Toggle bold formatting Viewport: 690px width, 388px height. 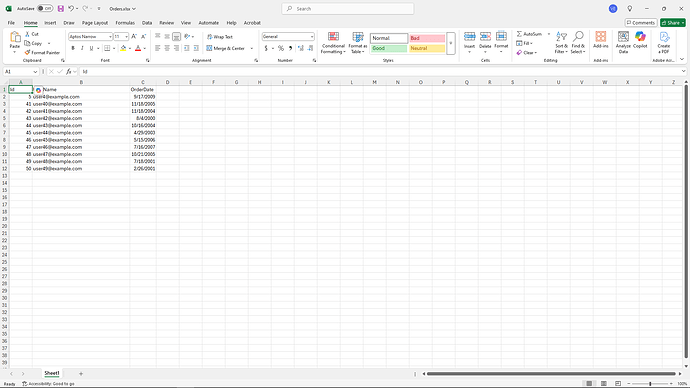(73, 48)
